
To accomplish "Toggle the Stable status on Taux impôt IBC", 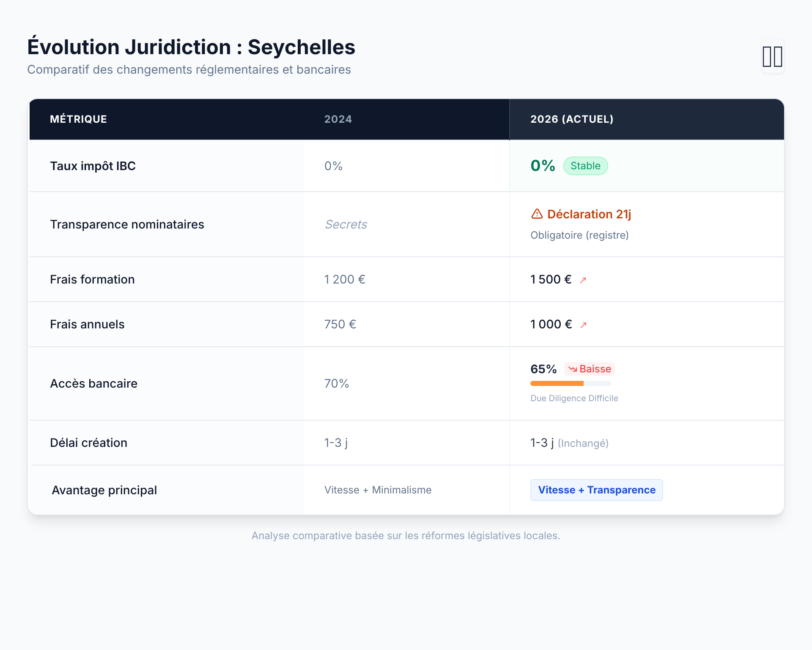I will 586,165.
